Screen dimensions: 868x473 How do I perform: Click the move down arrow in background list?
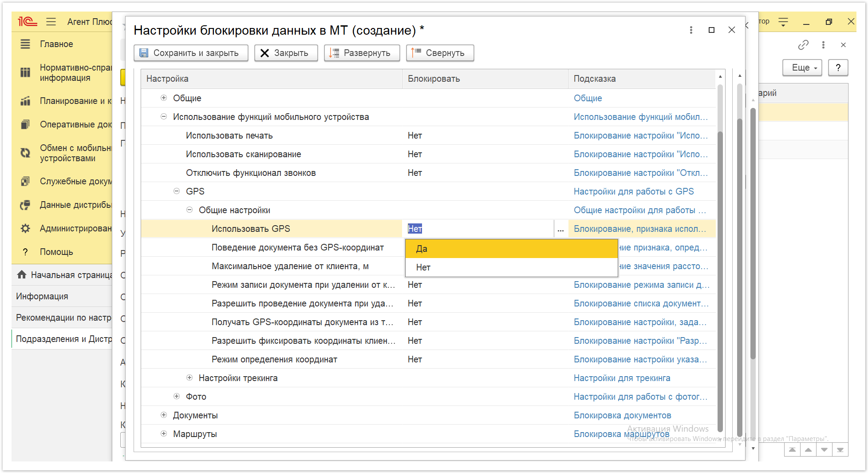(x=824, y=450)
